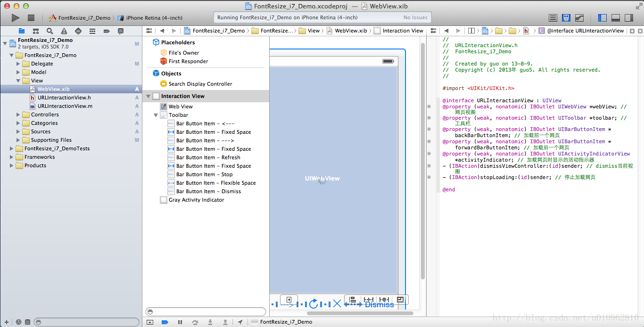644x327 pixels.
Task: Open the Test navigator
Action: pyautogui.click(x=78, y=31)
